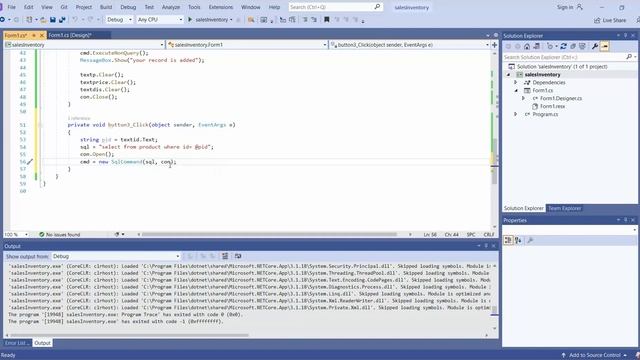Viewport: 640px width, 360px height.
Task: Click Show All Files icon in Solution Explorer
Action: [582, 47]
